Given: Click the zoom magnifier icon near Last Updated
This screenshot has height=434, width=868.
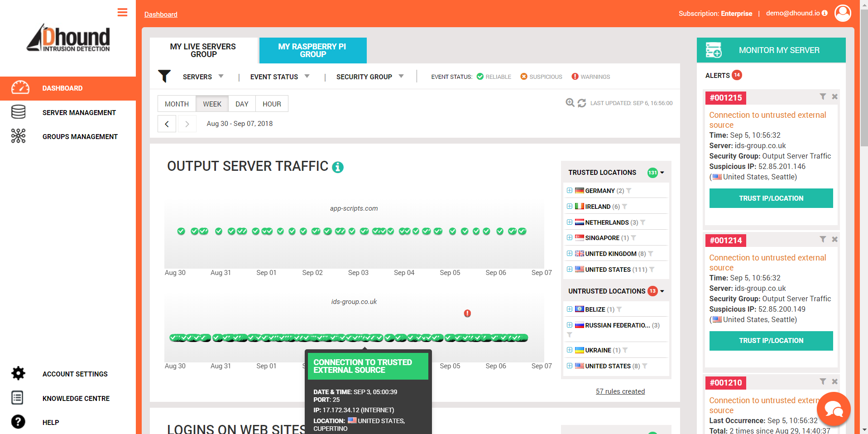Looking at the screenshot, I should [570, 103].
